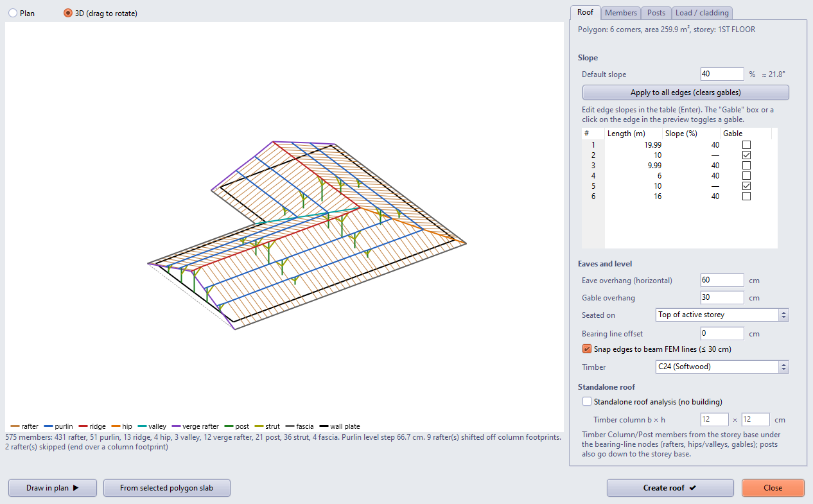The height and width of the screenshot is (504, 813).
Task: Check the Gable box in row 4
Action: click(746, 176)
